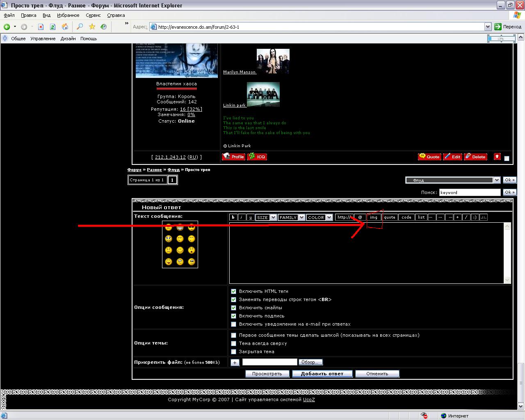
Task: Open the address bar dropdown arrow
Action: coord(488,27)
